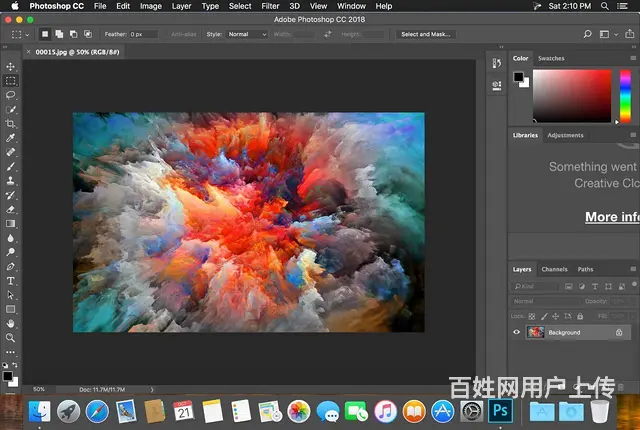Select the Rectangle shape tool
This screenshot has height=430, width=640.
click(x=11, y=309)
